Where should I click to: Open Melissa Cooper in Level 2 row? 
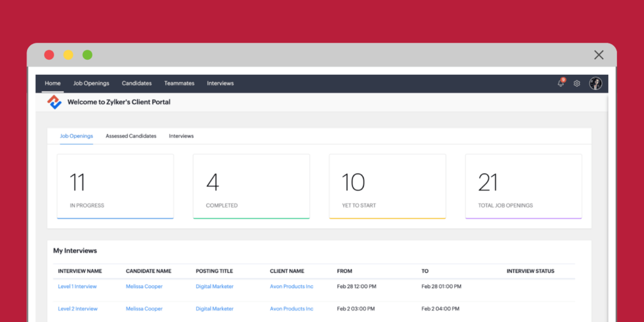[x=144, y=309]
